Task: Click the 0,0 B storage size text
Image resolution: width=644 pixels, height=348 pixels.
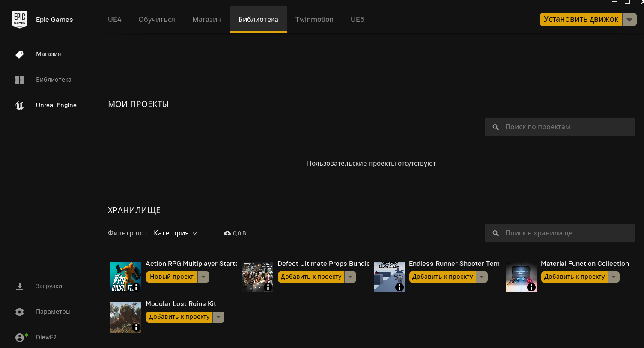Action: click(239, 234)
